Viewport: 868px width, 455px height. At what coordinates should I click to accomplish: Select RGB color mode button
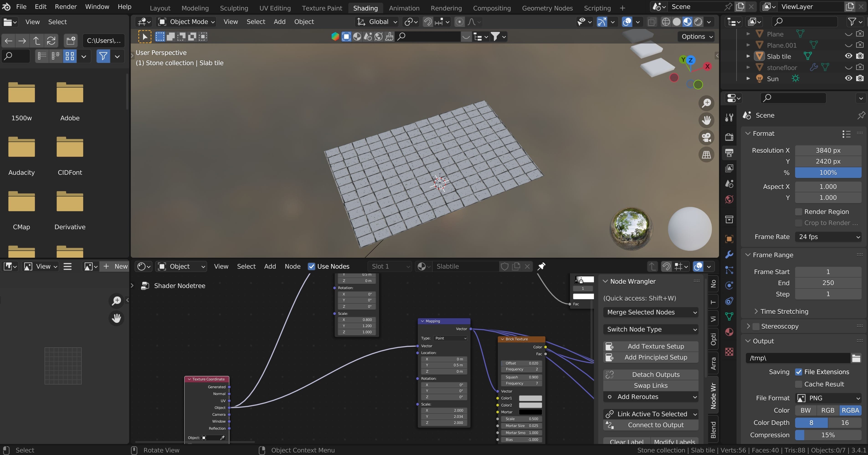pos(828,410)
